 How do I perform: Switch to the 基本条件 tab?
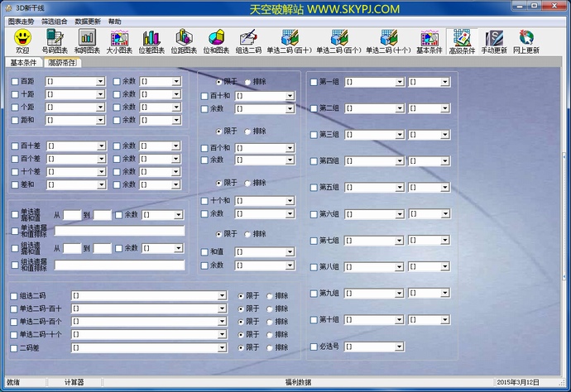(24, 62)
